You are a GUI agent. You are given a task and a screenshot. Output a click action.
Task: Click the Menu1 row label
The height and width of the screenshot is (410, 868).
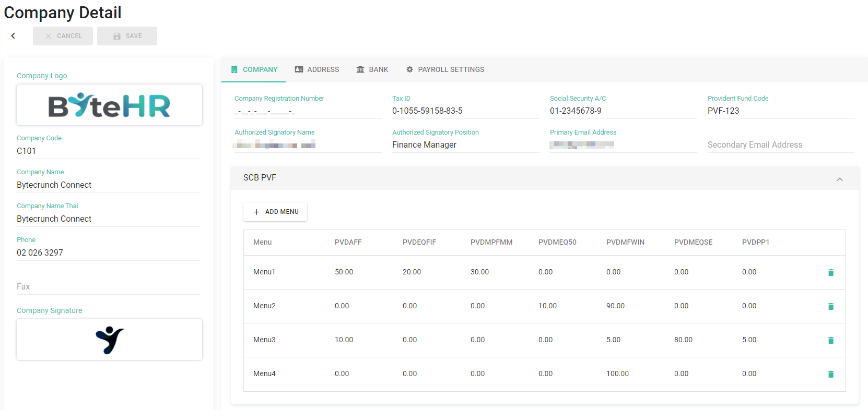tap(264, 272)
